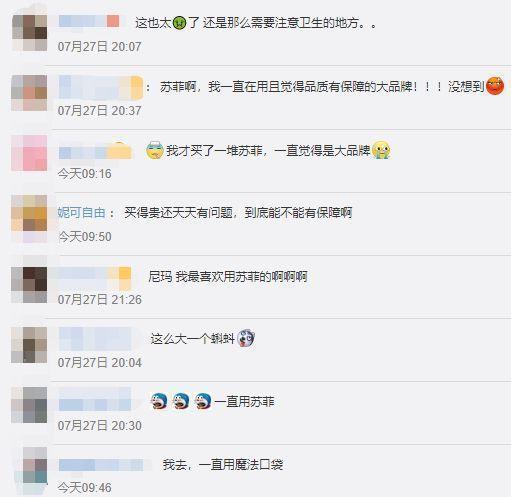Open avatar beside 07月27日 20:07 comment
This screenshot has width=511, height=497.
29,33
